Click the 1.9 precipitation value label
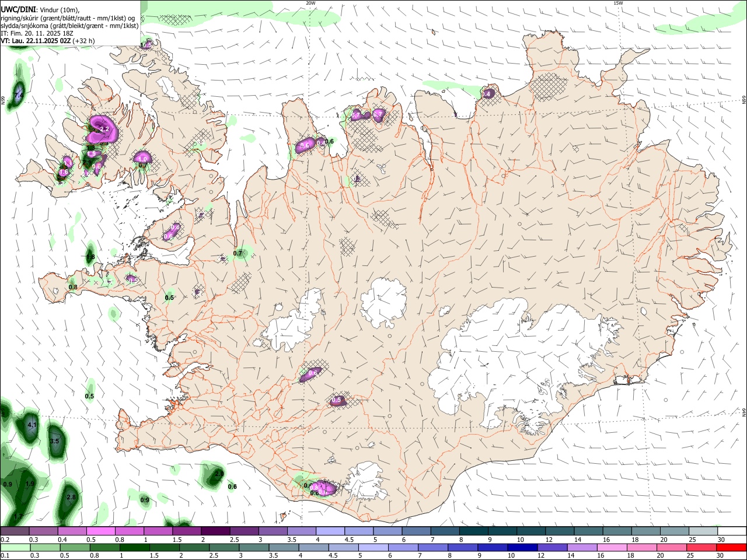The image size is (747, 560). tap(30, 484)
